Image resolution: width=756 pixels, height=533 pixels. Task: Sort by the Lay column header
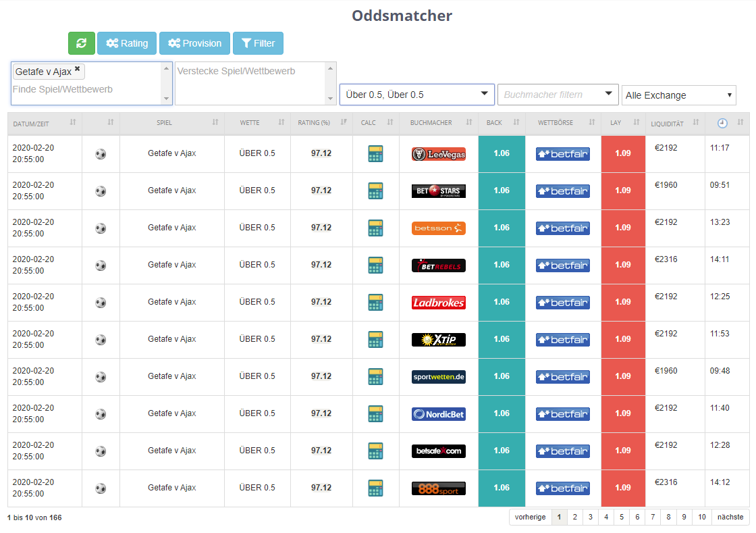pyautogui.click(x=623, y=123)
